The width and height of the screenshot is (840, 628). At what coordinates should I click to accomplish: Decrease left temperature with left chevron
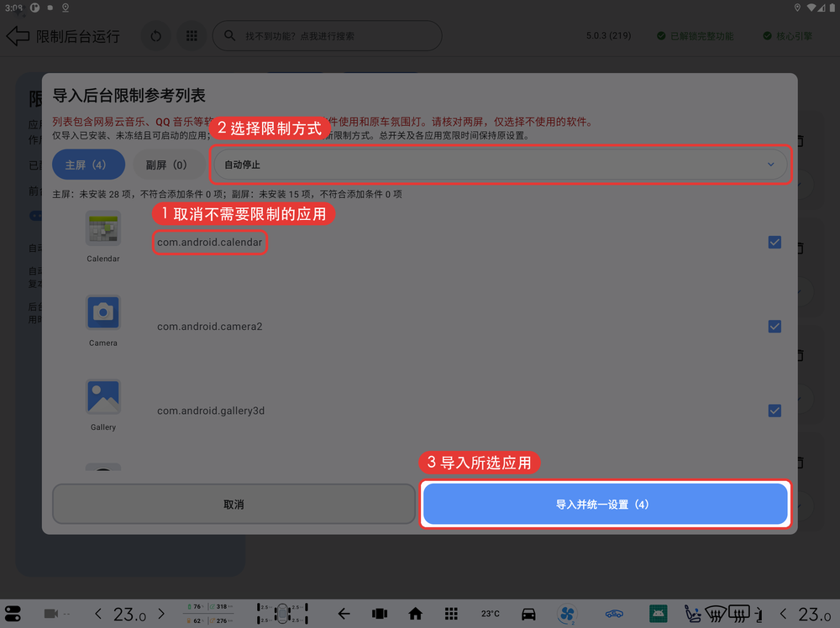tap(97, 614)
